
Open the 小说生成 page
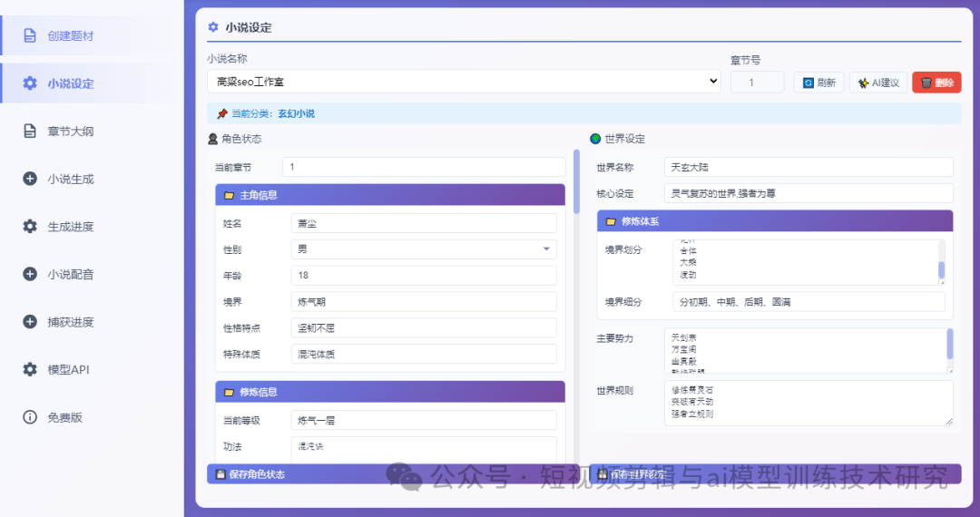point(93,179)
